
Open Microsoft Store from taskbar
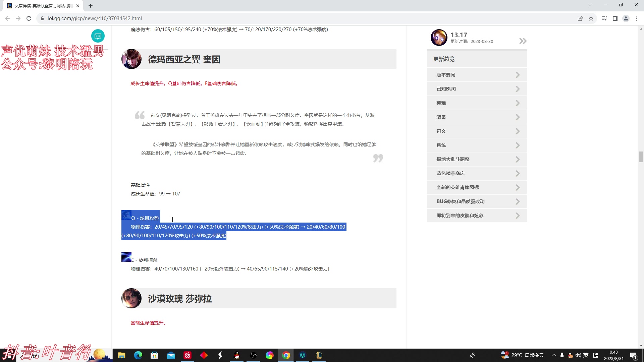pos(154,355)
